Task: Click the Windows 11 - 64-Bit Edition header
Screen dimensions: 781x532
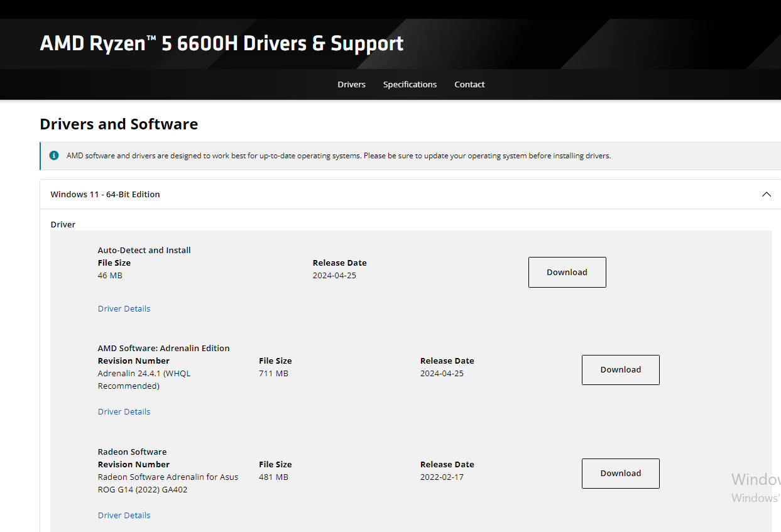Action: [x=105, y=194]
